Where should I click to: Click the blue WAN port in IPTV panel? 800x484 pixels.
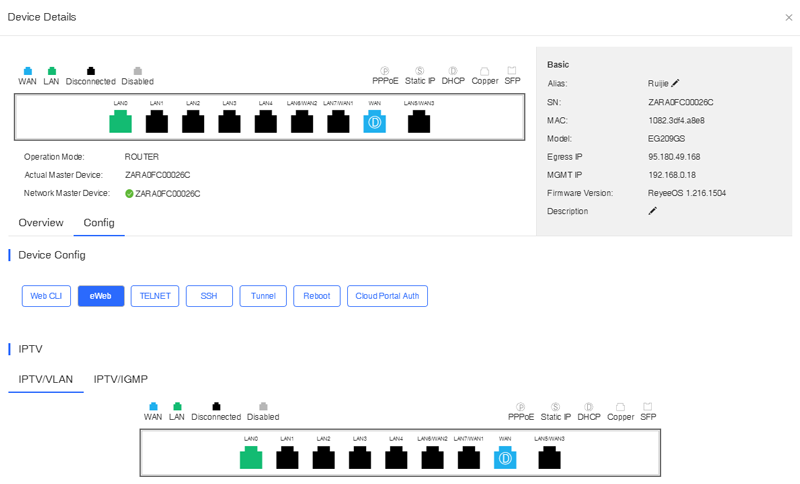coord(505,458)
